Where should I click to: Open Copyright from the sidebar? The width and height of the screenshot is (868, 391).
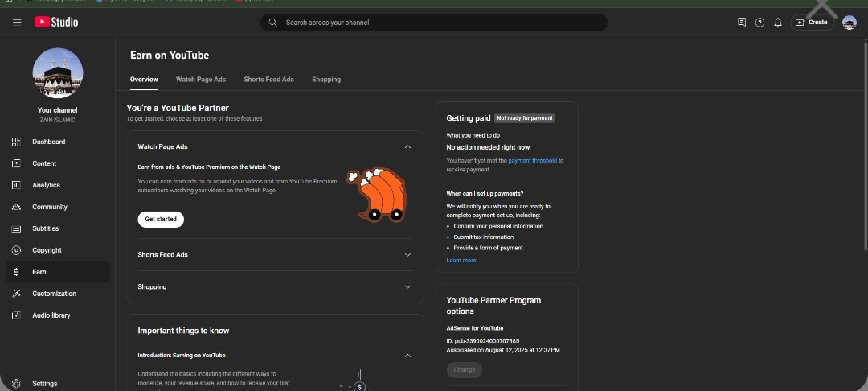click(x=58, y=250)
